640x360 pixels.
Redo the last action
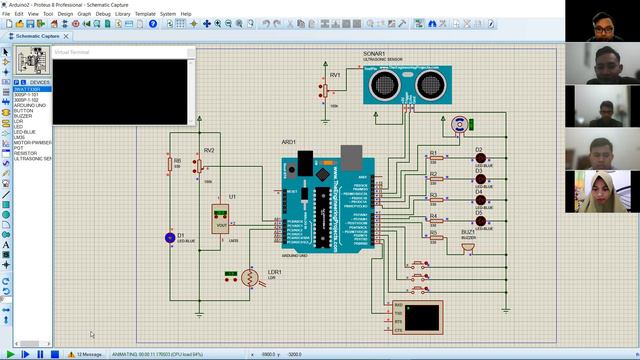click(x=277, y=24)
